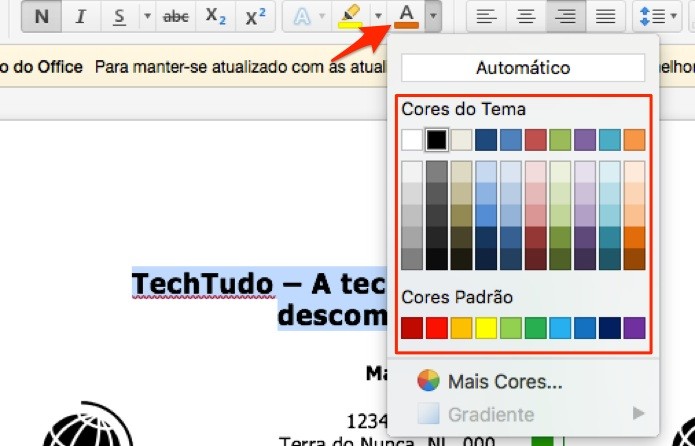Toggle bold formatting N button
This screenshot has width=695, height=446.
(42, 16)
